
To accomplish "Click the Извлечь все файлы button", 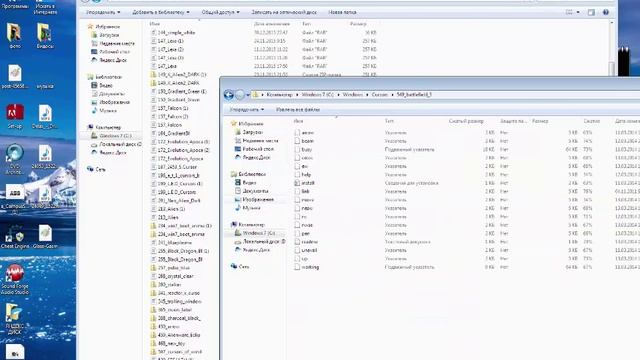I will [298, 109].
